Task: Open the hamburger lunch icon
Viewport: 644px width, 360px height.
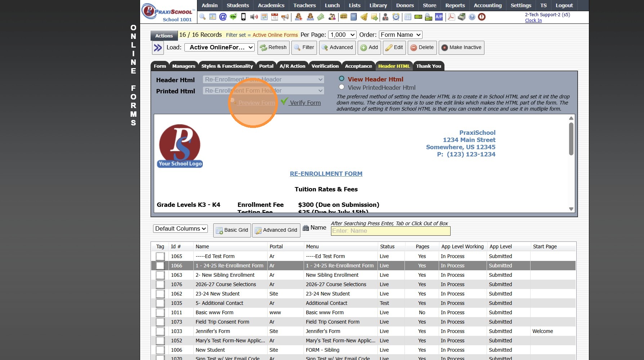Action: coord(344,17)
